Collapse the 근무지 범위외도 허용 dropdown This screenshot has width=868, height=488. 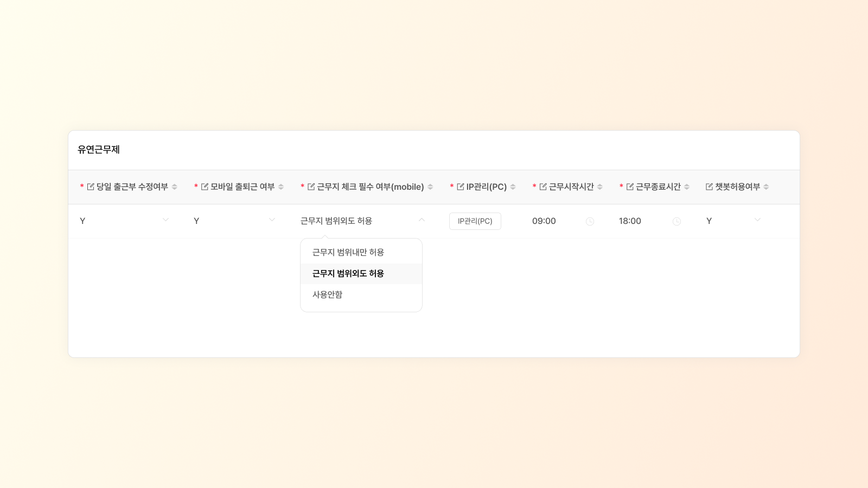click(x=422, y=220)
